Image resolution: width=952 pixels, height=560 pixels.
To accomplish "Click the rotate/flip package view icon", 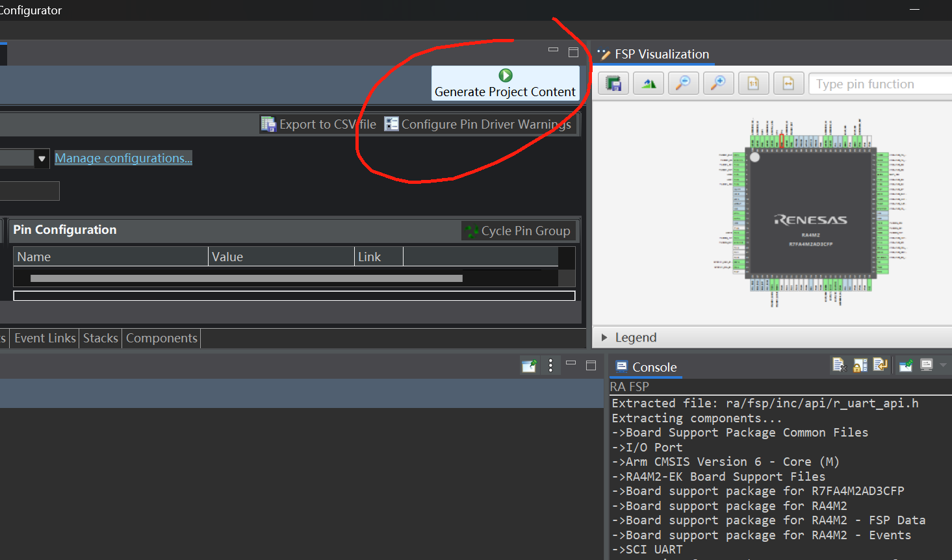I will [649, 83].
